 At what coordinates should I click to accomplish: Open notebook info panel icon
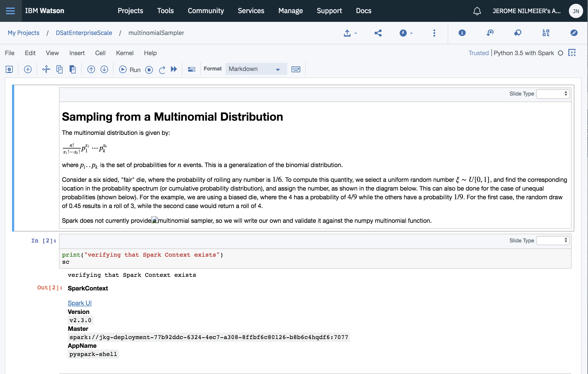(462, 33)
